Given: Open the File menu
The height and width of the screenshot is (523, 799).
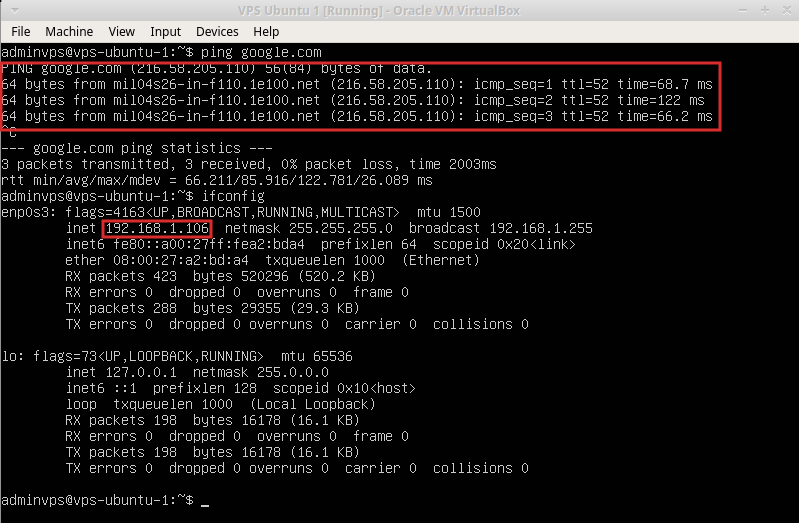Looking at the screenshot, I should 20,32.
